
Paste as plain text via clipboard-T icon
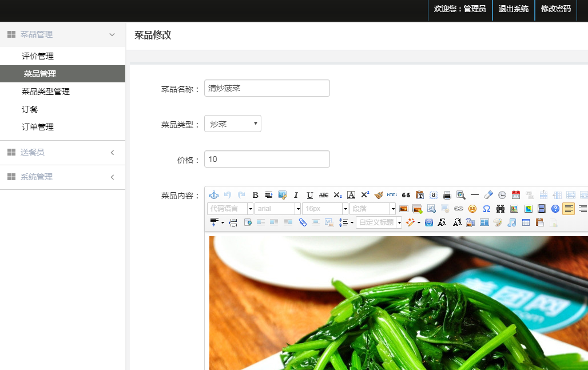click(420, 195)
